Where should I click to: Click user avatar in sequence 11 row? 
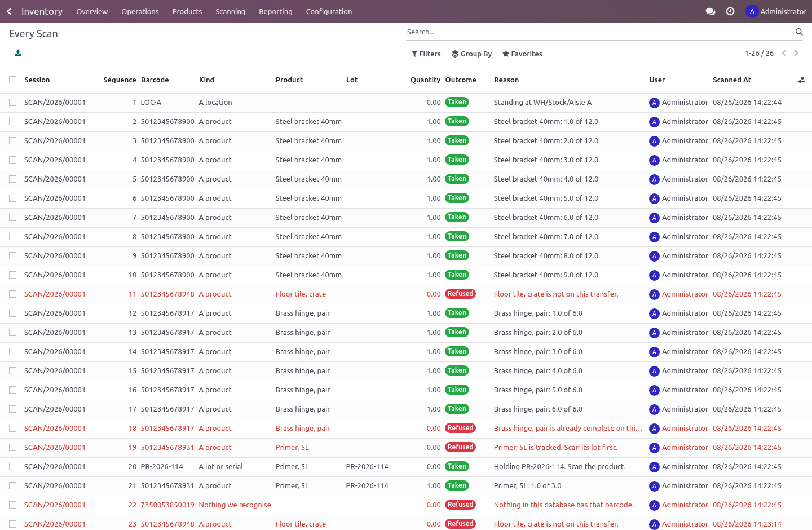[x=654, y=294]
